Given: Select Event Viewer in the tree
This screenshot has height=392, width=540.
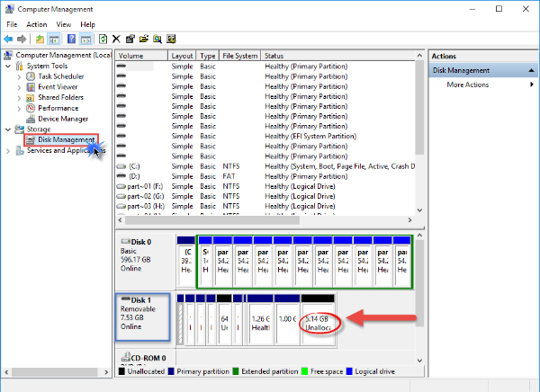Looking at the screenshot, I should [58, 86].
